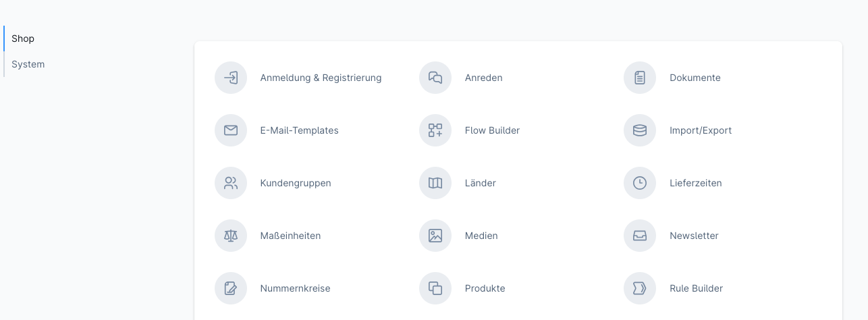Open the Nummernkreise edit icon
Viewport: 868px width, 320px height.
(x=231, y=288)
